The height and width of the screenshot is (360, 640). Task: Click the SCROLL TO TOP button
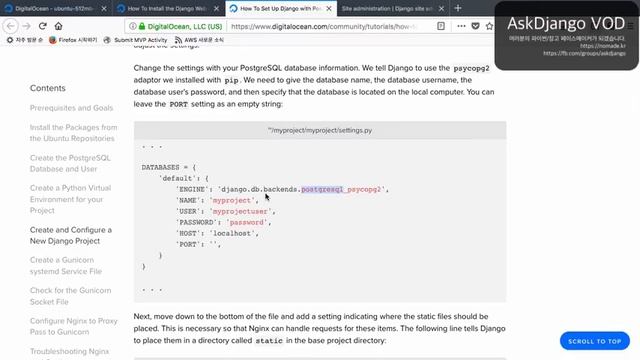click(595, 341)
